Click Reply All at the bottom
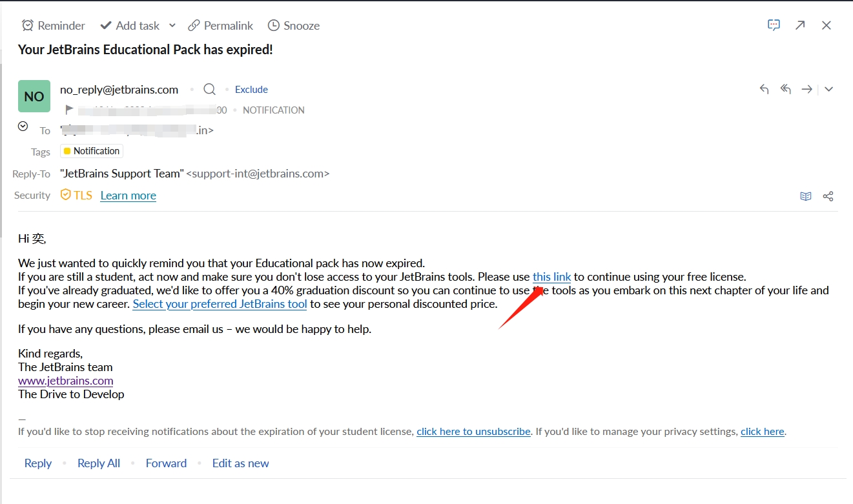This screenshot has height=504, width=853. tap(99, 463)
